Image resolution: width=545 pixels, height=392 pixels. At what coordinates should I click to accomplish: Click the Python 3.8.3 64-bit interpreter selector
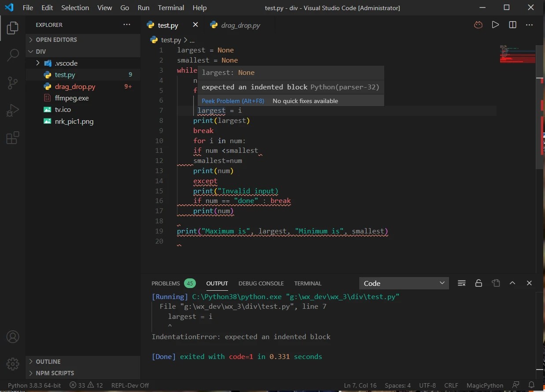point(34,385)
